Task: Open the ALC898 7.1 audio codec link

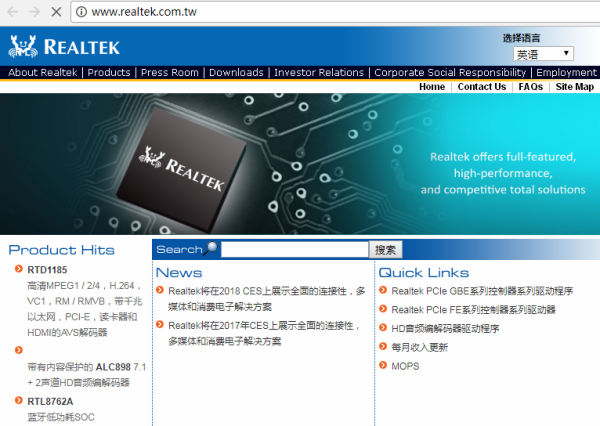Action: click(x=86, y=375)
